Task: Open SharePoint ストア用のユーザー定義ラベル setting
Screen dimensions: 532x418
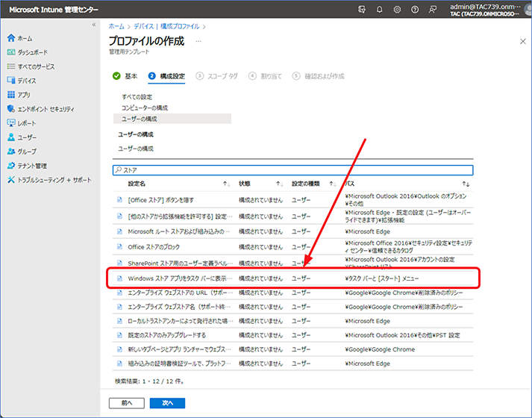Action: click(x=180, y=263)
